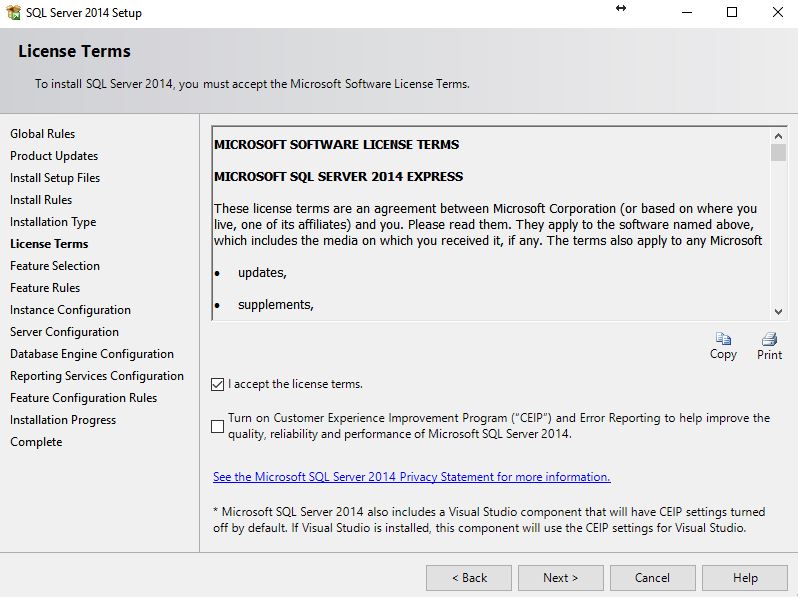Select the Install Setup Files step

(55, 178)
